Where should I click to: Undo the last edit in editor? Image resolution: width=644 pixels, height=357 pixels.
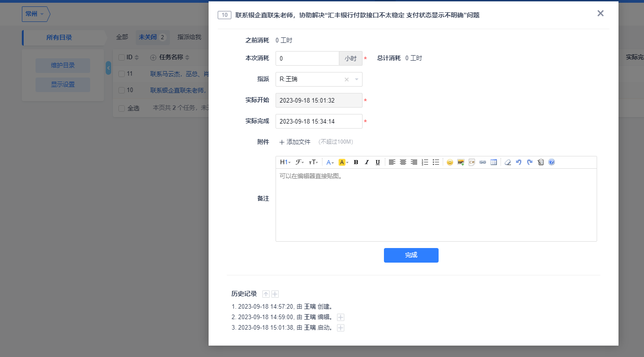(518, 162)
